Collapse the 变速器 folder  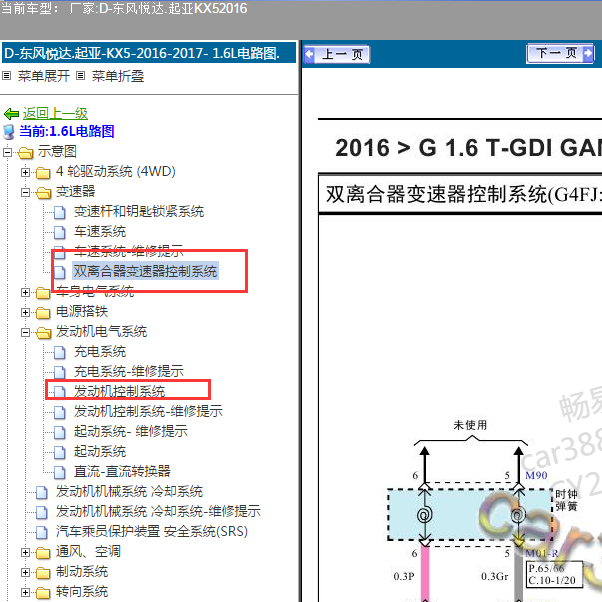25,192
